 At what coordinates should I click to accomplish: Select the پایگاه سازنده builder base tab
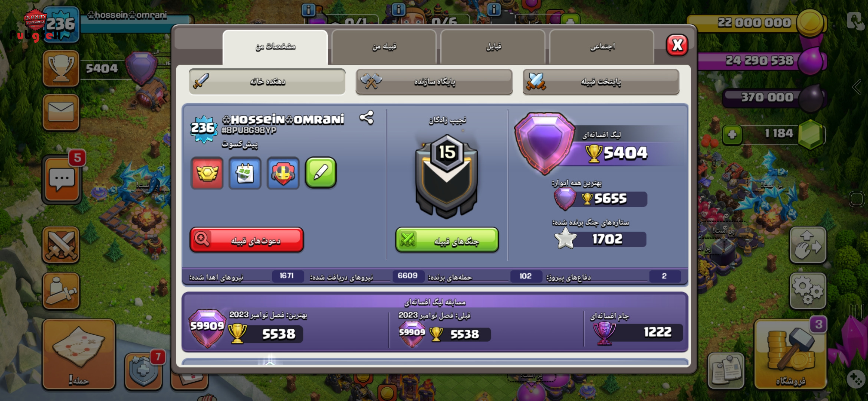pos(434,81)
